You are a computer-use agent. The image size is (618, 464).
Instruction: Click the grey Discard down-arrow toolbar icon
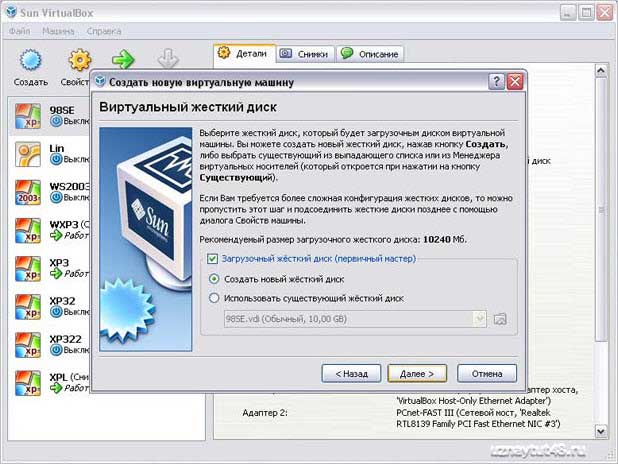(x=168, y=59)
